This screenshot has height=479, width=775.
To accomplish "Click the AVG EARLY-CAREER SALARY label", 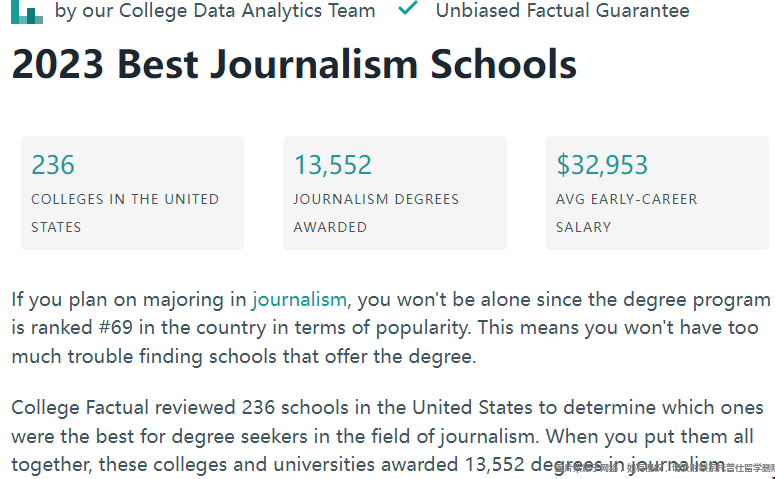I will click(x=626, y=213).
